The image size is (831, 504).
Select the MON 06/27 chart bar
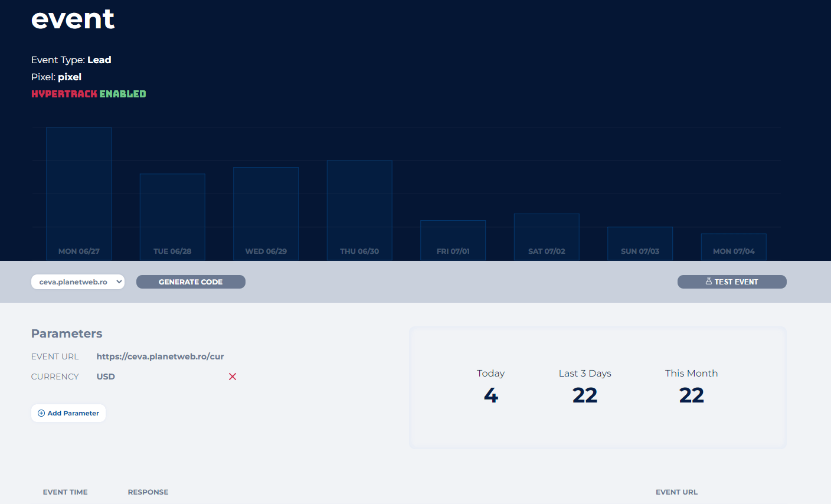pos(79,194)
